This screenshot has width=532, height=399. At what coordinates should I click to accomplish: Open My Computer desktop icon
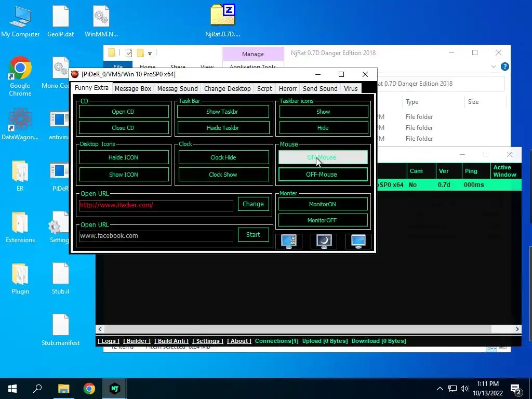20,21
